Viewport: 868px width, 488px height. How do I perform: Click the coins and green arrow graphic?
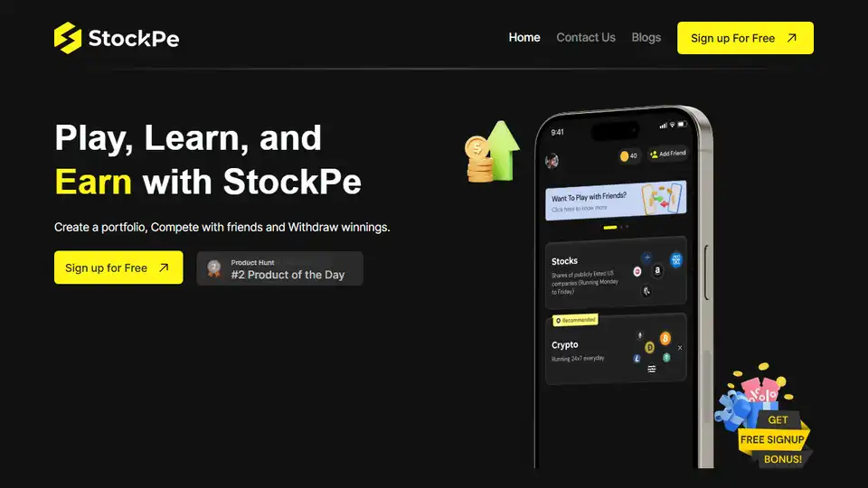492,152
